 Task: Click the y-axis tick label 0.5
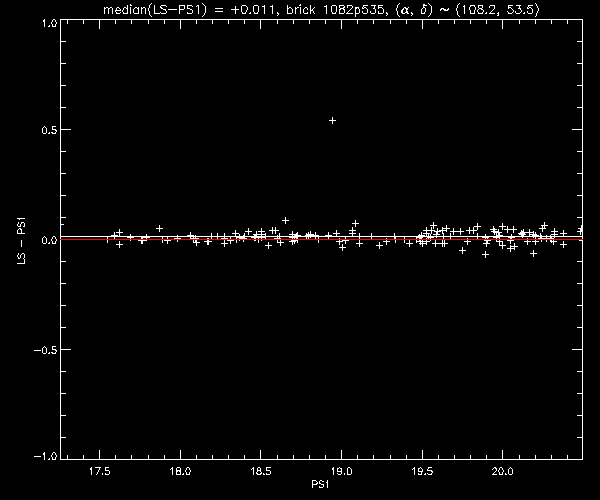[49, 130]
